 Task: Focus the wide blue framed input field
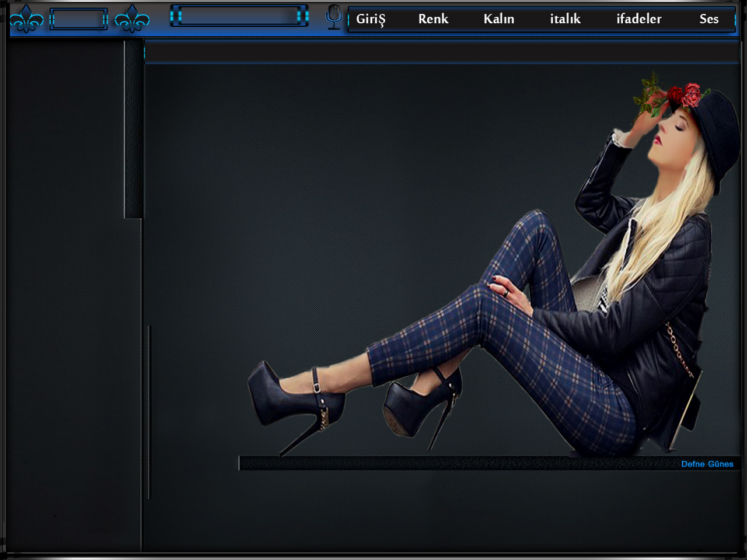(x=239, y=16)
